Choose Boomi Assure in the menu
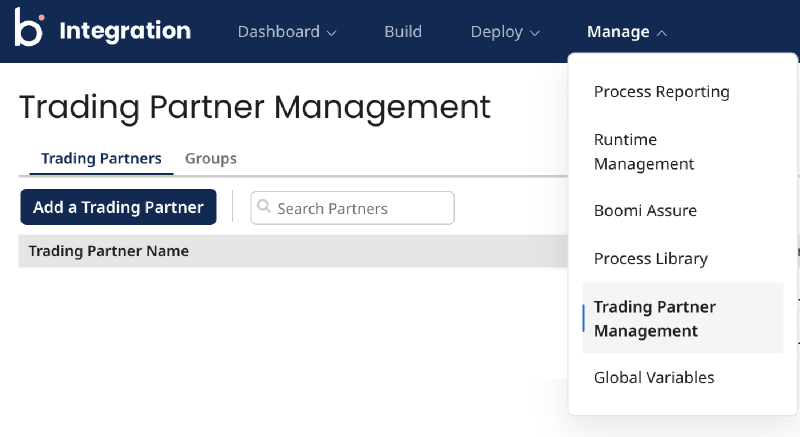Viewport: 800px width, 437px height. 645,211
